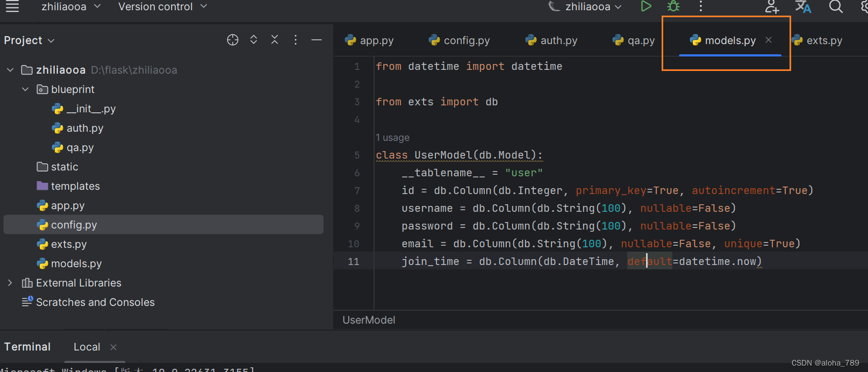The height and width of the screenshot is (372, 868).
Task: Click the 'password' column definition line
Action: (x=569, y=226)
